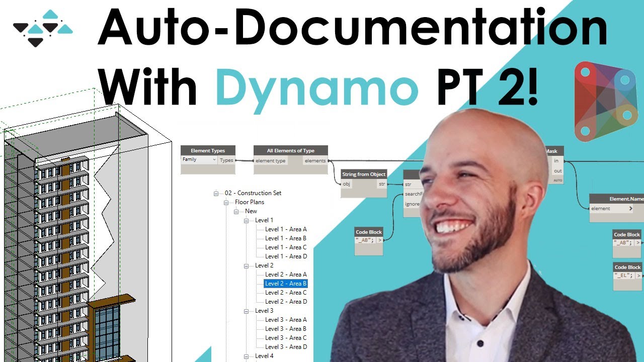Click str output of String from Object
The image size is (644, 362).
(x=382, y=184)
